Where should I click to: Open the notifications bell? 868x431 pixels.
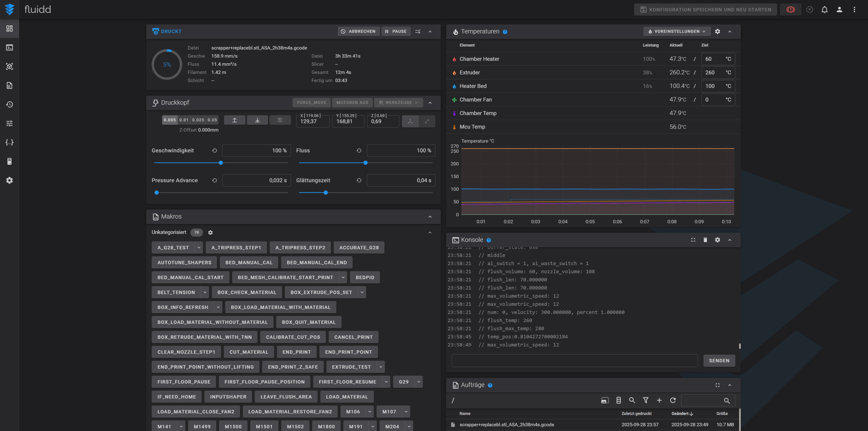point(825,9)
